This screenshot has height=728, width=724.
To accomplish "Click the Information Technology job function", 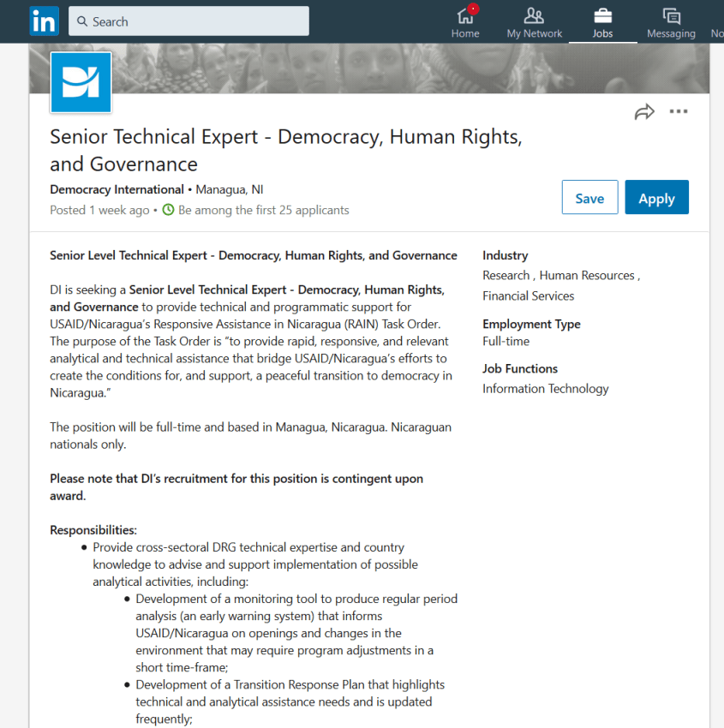I will pyautogui.click(x=545, y=389).
